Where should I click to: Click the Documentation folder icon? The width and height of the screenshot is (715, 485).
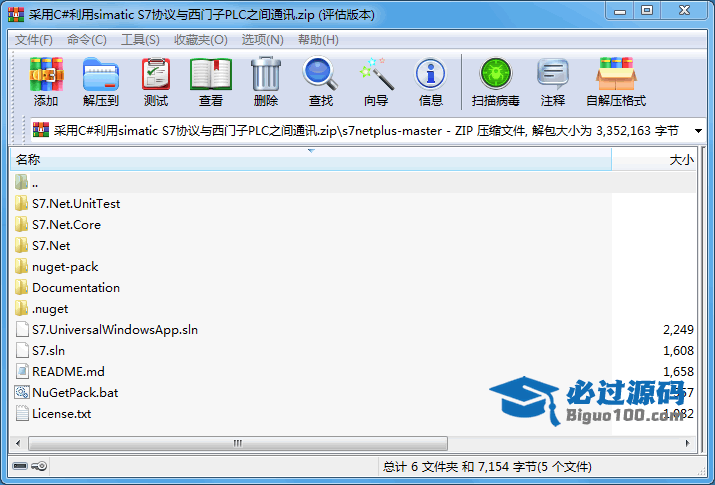(x=21, y=287)
